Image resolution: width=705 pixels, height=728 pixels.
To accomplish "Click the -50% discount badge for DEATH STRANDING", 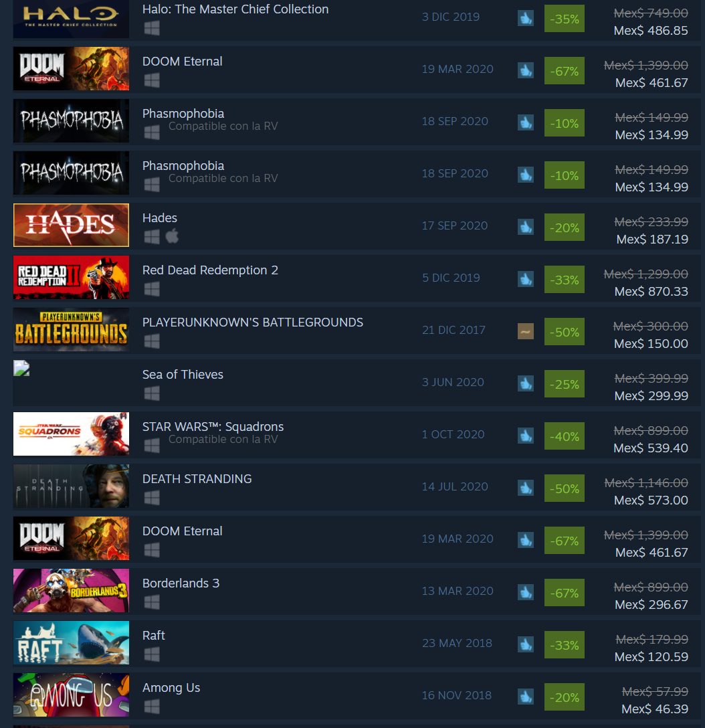I will [565, 488].
